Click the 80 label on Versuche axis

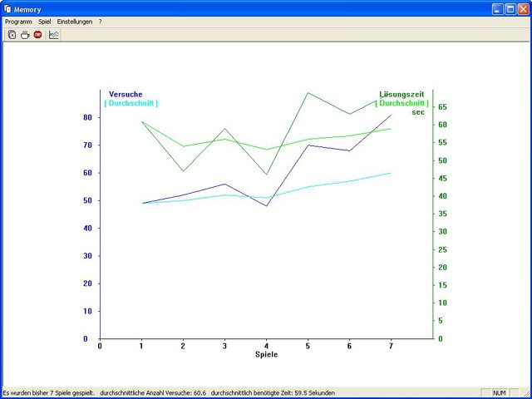pos(87,117)
